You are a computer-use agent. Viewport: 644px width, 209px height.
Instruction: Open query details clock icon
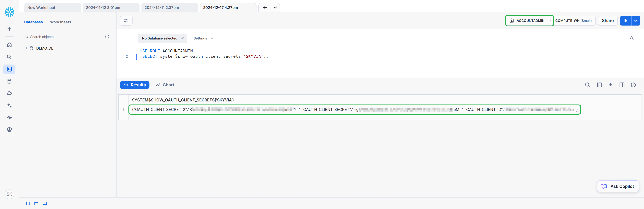[x=633, y=85]
